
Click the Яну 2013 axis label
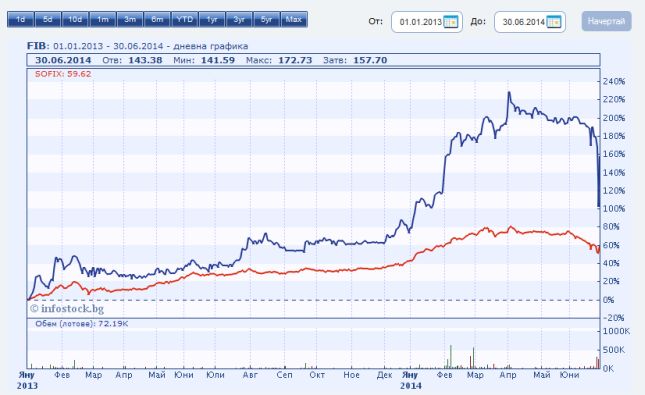pyautogui.click(x=27, y=380)
